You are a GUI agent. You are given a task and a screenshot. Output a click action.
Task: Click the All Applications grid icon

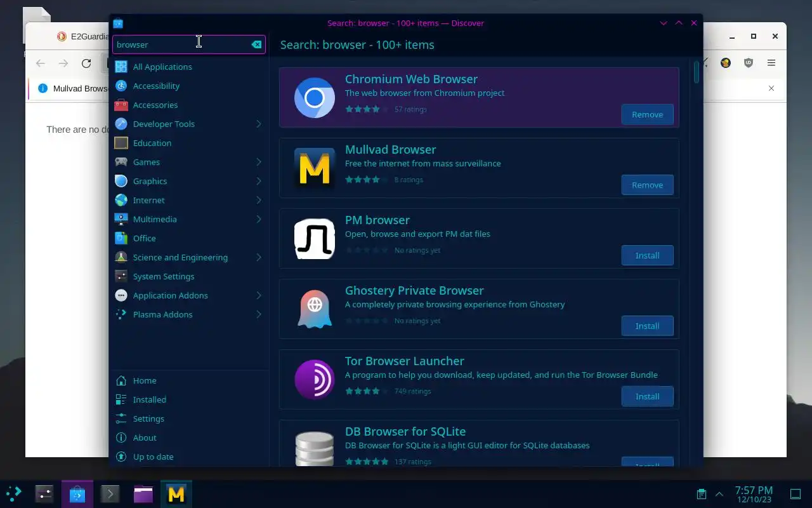121,67
